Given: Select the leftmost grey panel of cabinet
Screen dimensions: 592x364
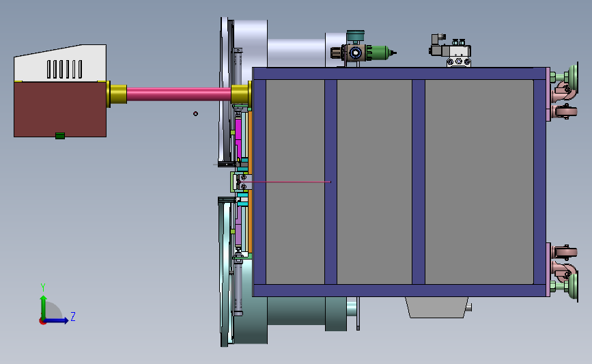Looking at the screenshot, I should pyautogui.click(x=295, y=182).
